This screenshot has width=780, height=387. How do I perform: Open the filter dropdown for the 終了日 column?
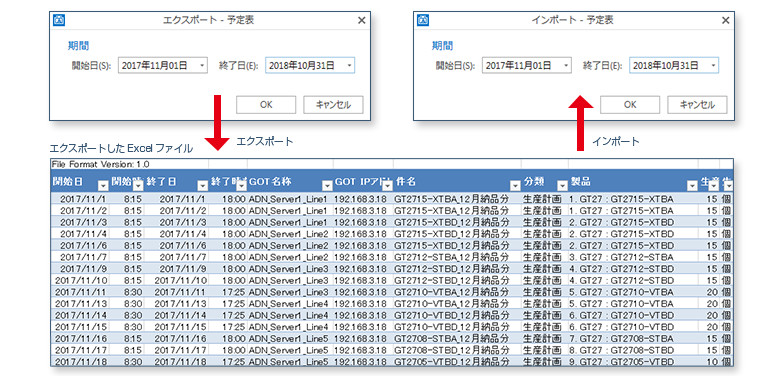pos(202,186)
